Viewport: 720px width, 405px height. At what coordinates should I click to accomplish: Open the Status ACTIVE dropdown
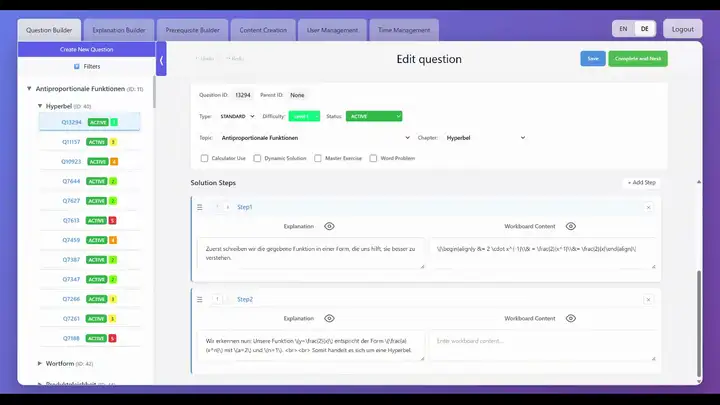click(374, 116)
